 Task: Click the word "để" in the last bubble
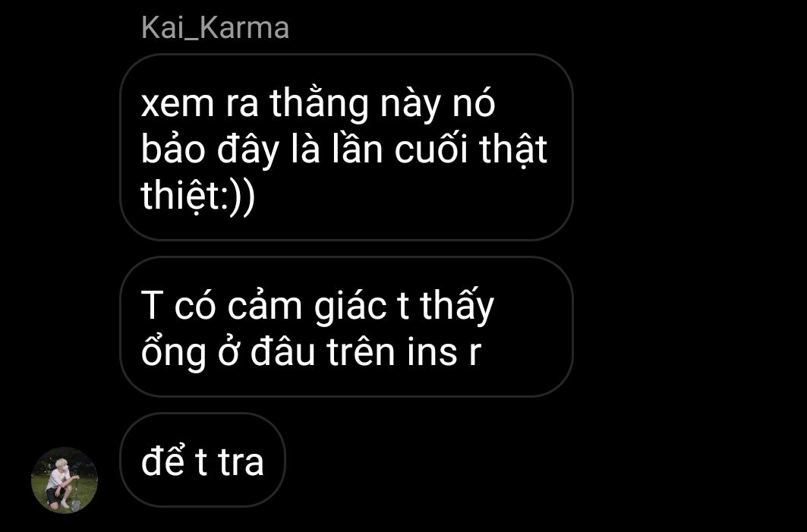pyautogui.click(x=162, y=459)
